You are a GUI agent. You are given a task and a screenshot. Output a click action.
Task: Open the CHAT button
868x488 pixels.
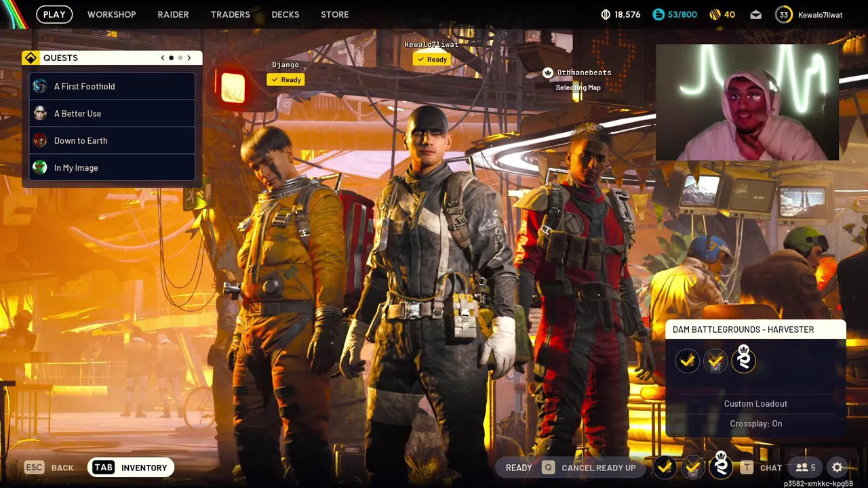[771, 468]
